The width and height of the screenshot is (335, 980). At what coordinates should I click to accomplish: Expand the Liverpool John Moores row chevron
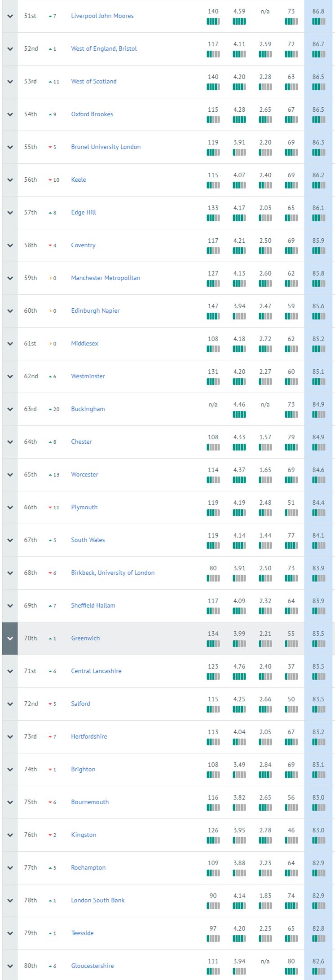coord(10,16)
